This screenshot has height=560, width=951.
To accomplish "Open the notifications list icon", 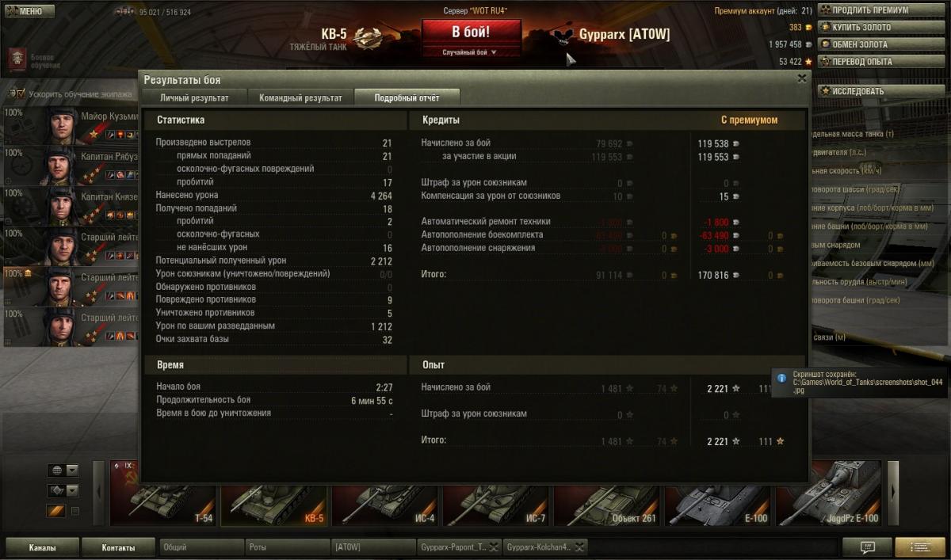I will click(920, 547).
